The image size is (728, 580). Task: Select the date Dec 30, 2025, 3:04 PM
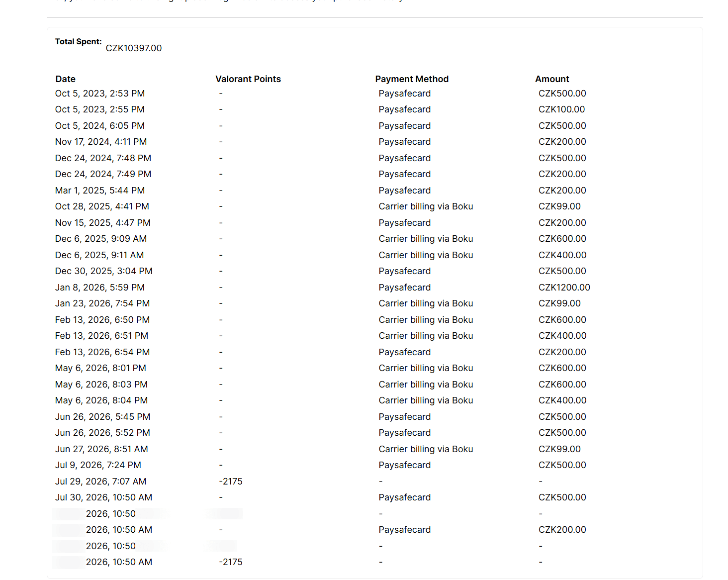[x=104, y=271]
